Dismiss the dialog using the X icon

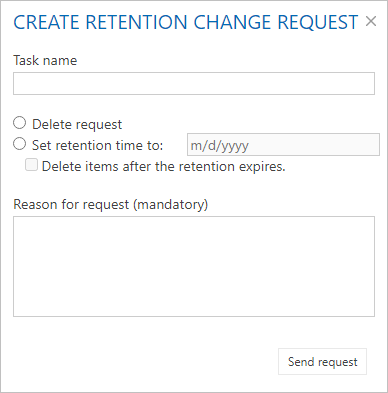point(371,21)
